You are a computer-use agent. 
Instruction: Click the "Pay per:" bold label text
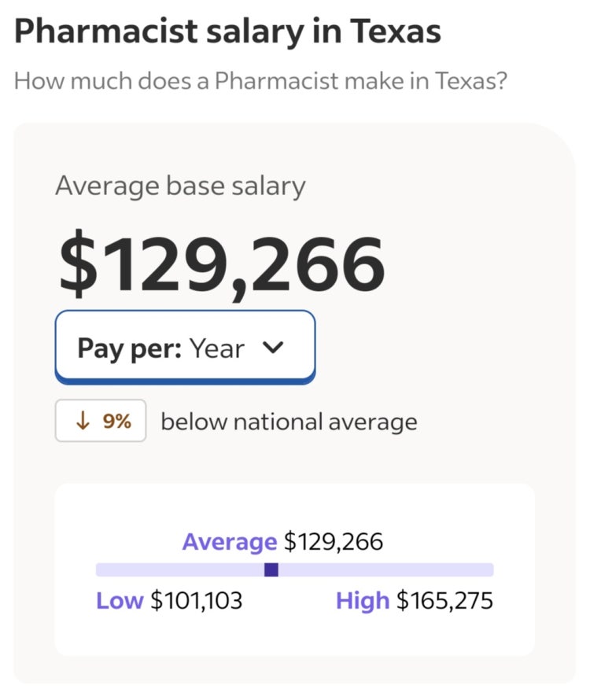click(x=129, y=348)
